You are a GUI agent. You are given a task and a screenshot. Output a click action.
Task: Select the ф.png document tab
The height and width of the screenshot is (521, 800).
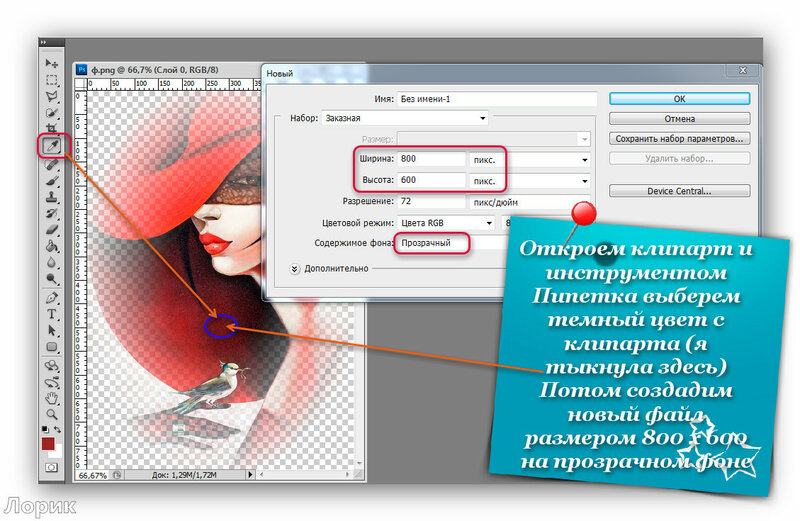point(155,70)
